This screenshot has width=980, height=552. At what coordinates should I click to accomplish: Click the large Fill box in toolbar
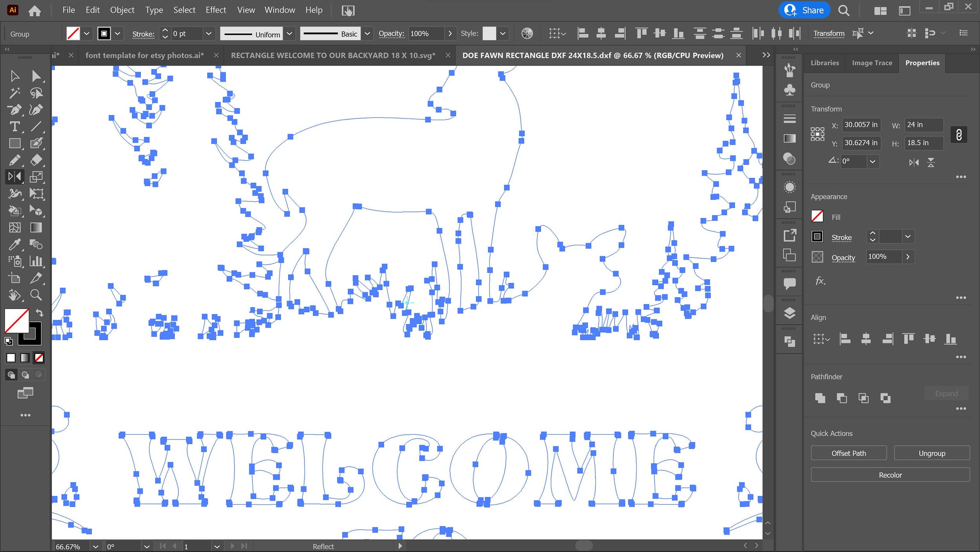(16, 321)
